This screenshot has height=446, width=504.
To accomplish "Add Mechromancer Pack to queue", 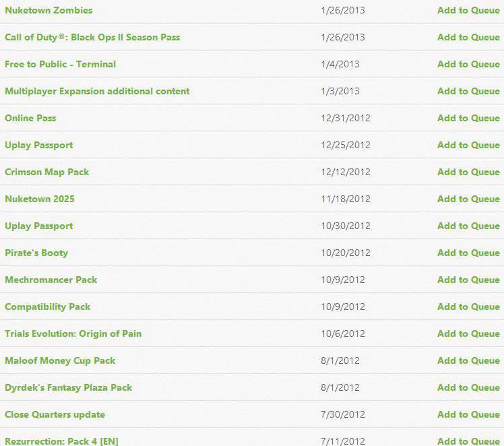I will pos(468,280).
